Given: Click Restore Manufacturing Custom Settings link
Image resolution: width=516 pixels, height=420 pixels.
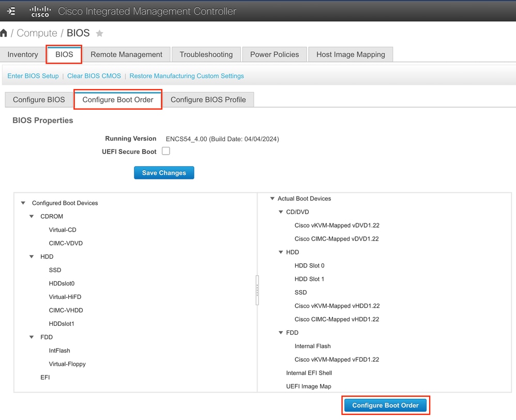Looking at the screenshot, I should tap(187, 76).
